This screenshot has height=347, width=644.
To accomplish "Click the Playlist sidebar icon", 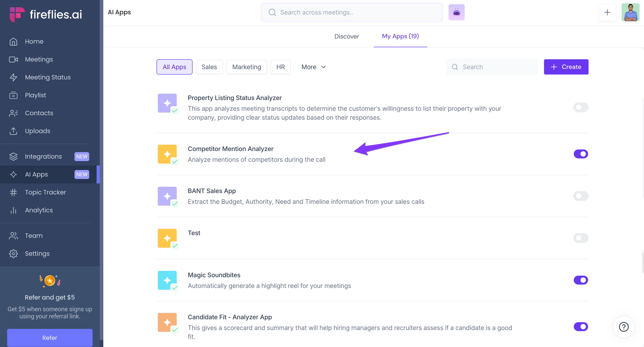I will (x=13, y=95).
